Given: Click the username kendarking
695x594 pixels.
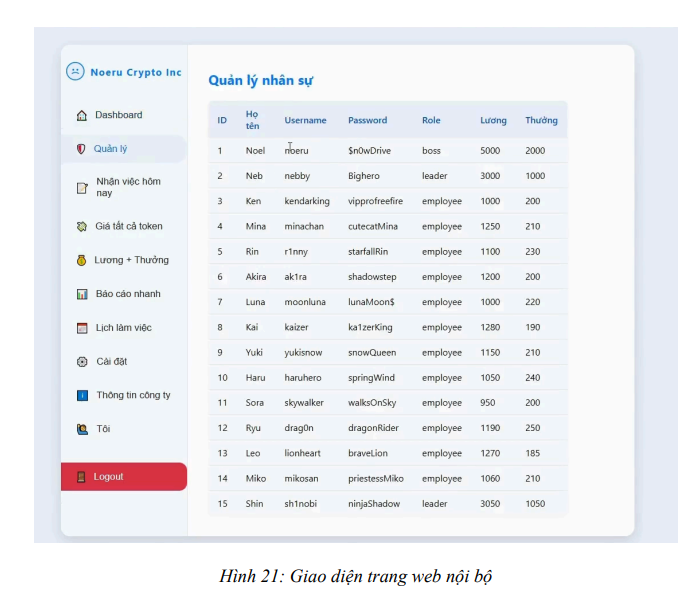Looking at the screenshot, I should 307,201.
